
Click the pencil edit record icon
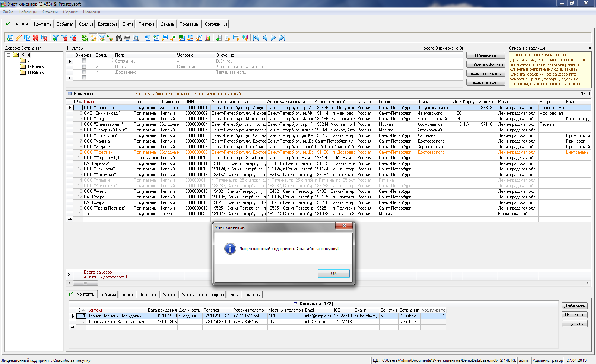point(19,38)
